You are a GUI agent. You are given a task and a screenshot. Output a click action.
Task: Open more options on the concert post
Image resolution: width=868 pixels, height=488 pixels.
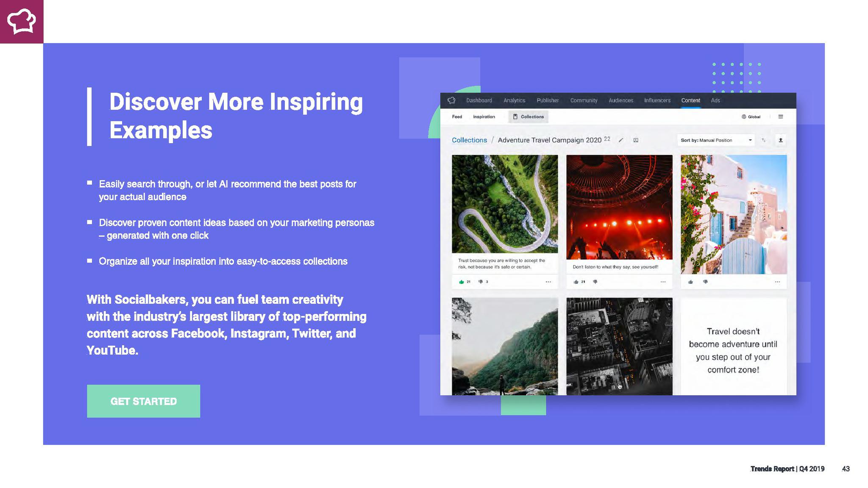(663, 282)
